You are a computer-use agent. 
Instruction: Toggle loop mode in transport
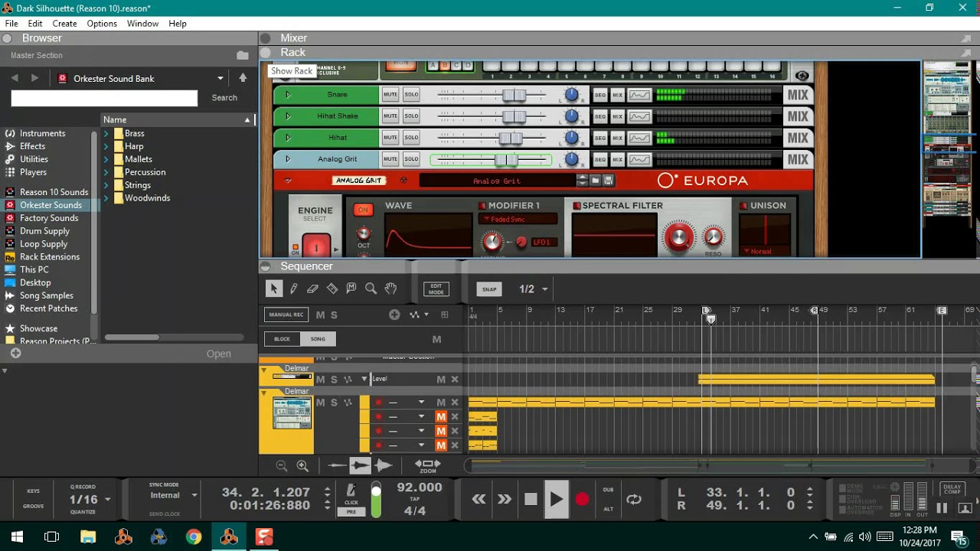[x=634, y=499]
